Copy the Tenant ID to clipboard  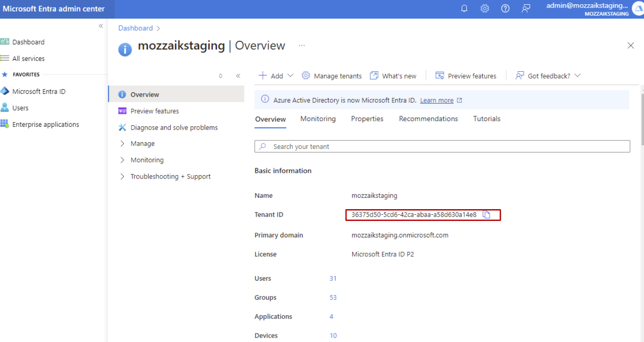pos(487,215)
